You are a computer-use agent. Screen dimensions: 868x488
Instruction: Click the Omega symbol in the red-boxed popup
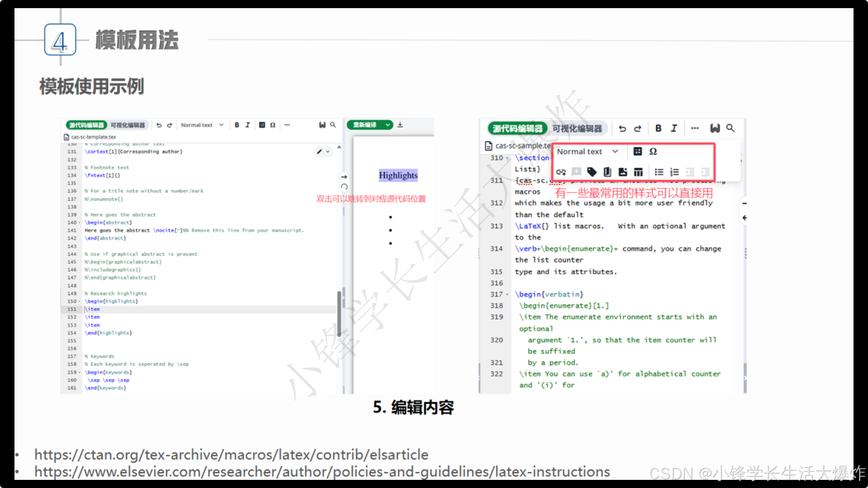(x=653, y=151)
